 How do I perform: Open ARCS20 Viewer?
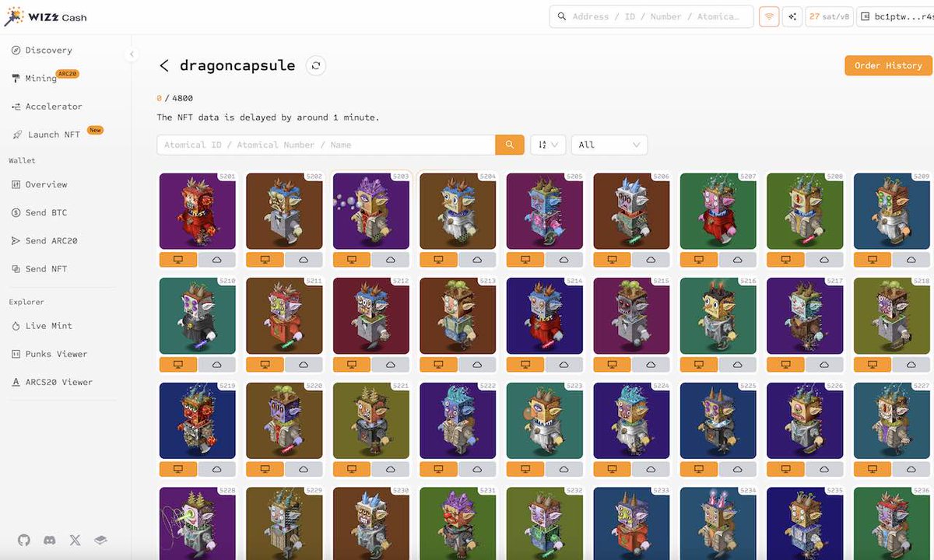(52, 382)
